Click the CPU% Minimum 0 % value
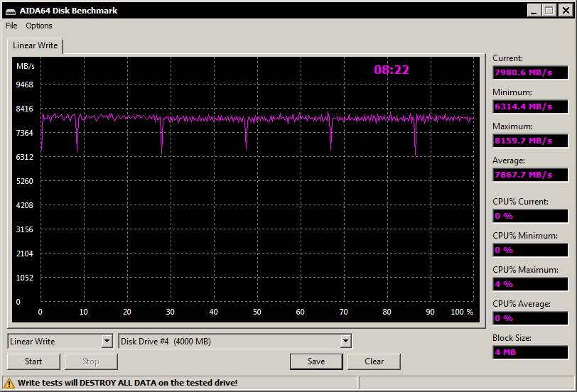 (x=530, y=250)
